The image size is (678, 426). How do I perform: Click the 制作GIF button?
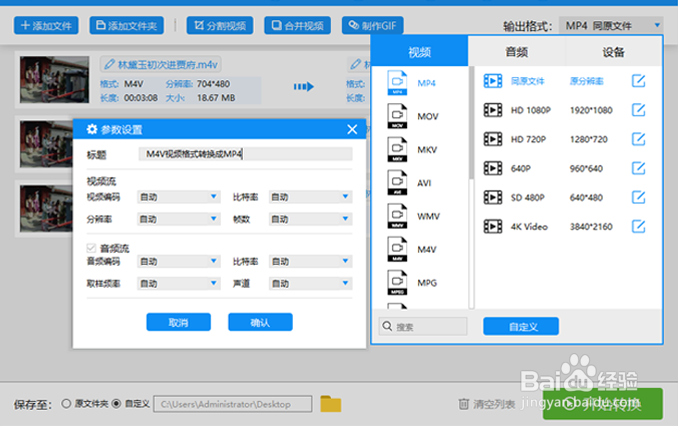tap(373, 26)
